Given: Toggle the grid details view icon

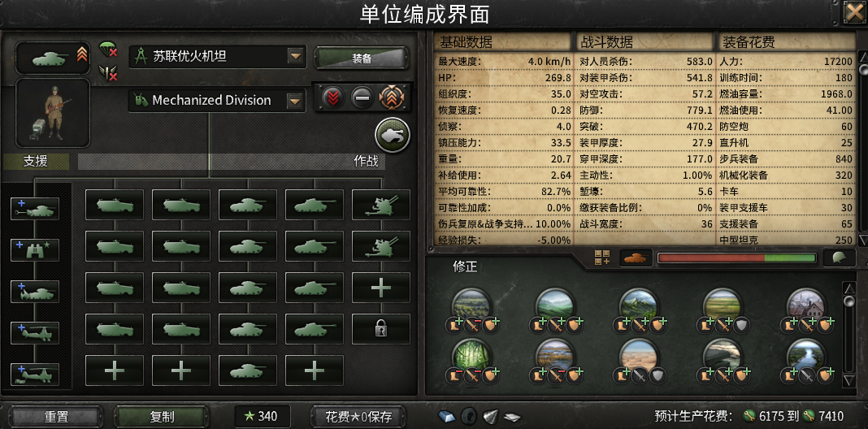Looking at the screenshot, I should [x=602, y=258].
